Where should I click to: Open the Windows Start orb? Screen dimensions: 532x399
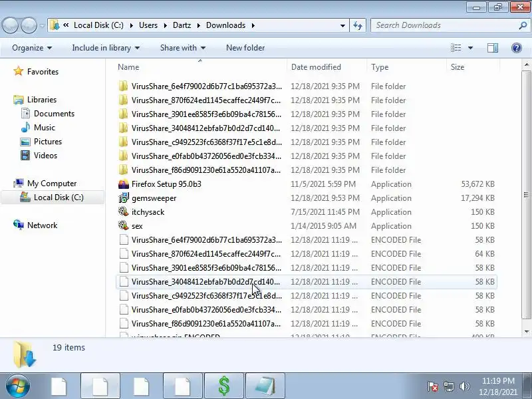[18, 386]
